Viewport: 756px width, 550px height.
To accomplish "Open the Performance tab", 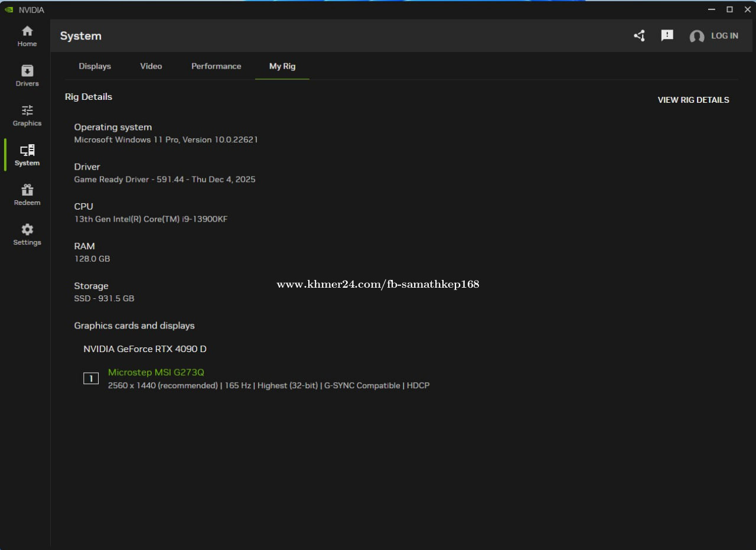I will click(216, 66).
